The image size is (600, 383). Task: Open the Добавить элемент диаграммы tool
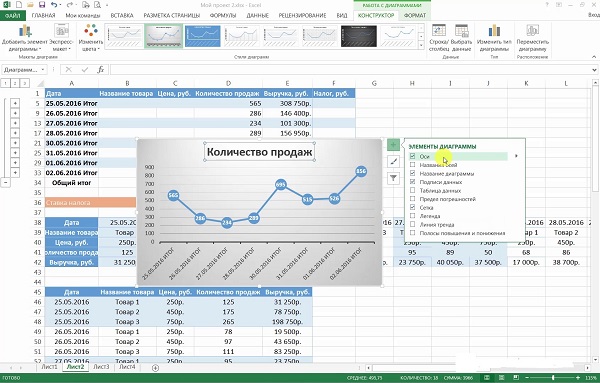[x=25, y=38]
